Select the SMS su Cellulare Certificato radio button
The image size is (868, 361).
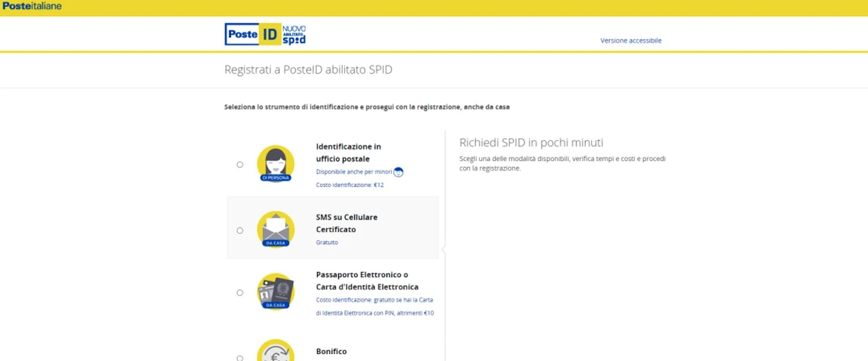tap(240, 230)
